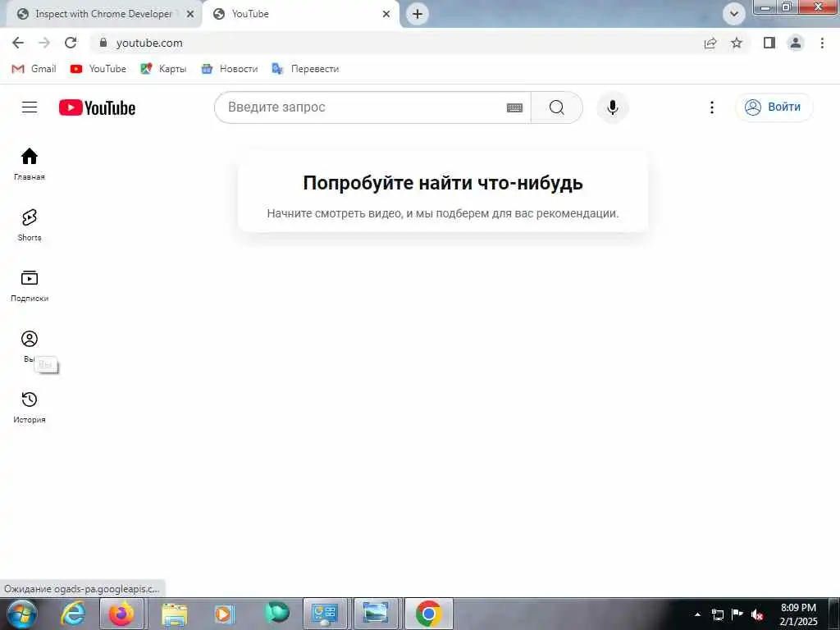Open Windows Start menu

coord(22,614)
